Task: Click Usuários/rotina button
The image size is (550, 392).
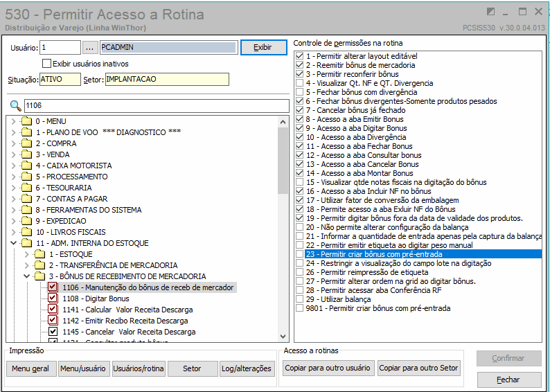Action: click(139, 368)
